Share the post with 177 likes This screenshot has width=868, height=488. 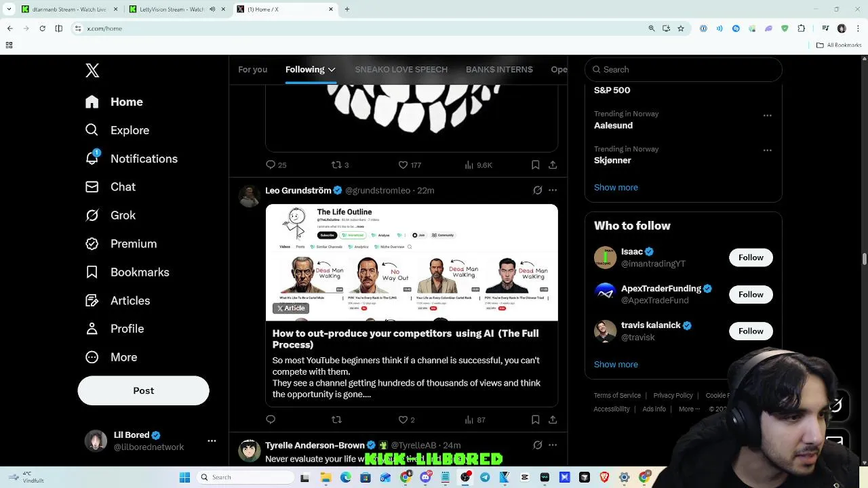tap(553, 165)
